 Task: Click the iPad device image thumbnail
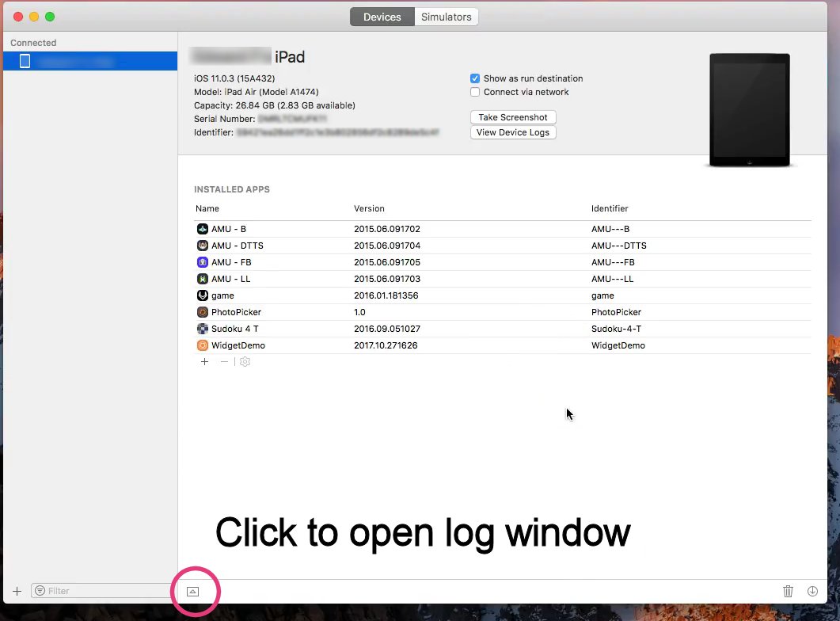[750, 110]
